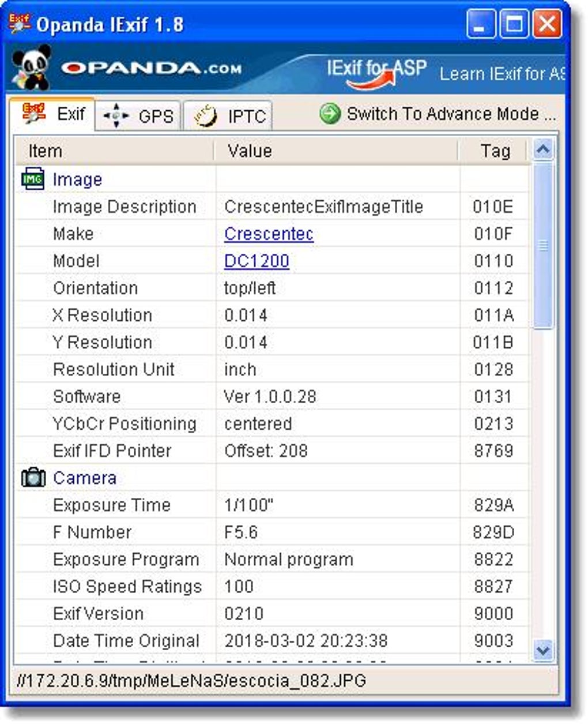The height and width of the screenshot is (724, 588).
Task: Select the YCbCr Positioning row
Action: point(272,423)
